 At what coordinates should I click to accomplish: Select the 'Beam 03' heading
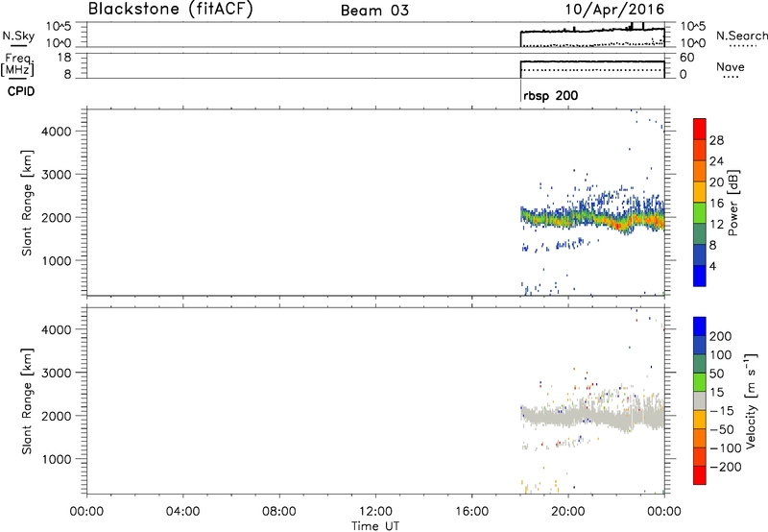[374, 11]
